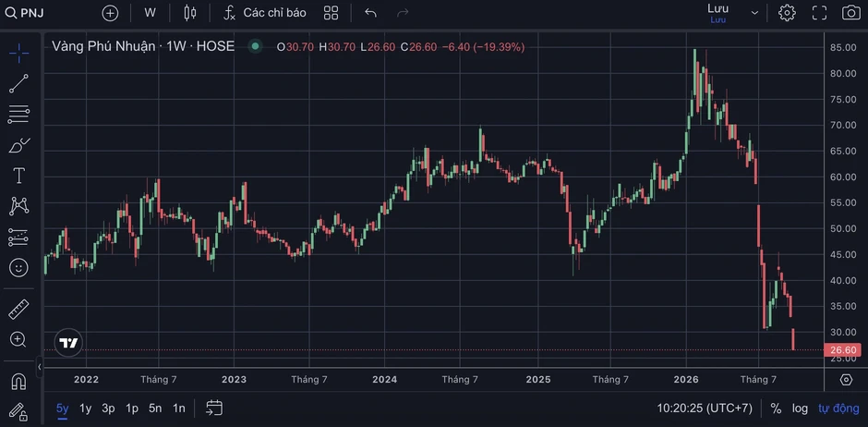Click the −6.40 (−19.39%) change value
The image size is (868, 427).
tap(483, 47)
